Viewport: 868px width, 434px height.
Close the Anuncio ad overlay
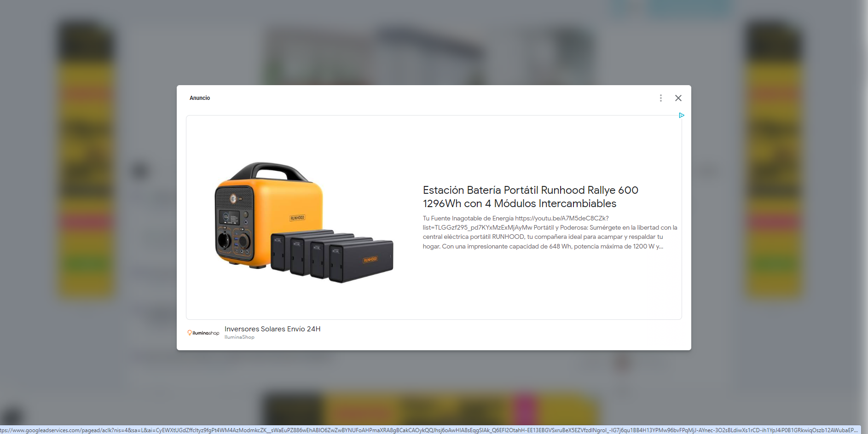pos(678,98)
